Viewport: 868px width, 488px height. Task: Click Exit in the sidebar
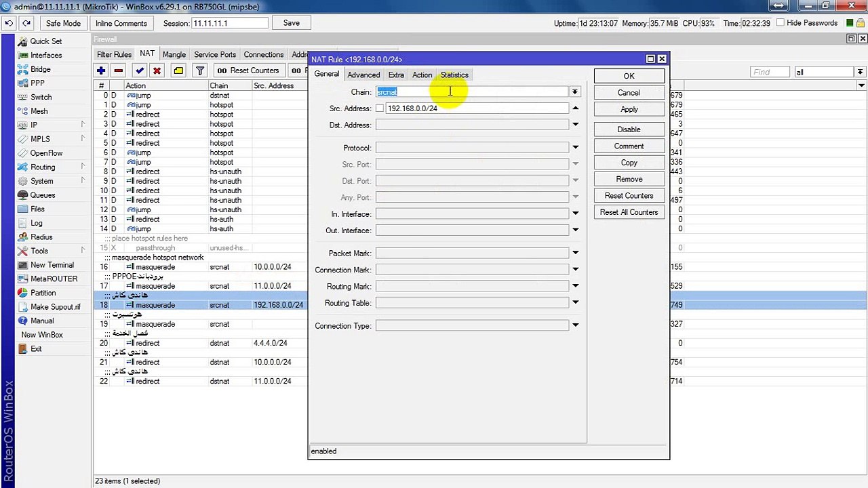coord(36,349)
